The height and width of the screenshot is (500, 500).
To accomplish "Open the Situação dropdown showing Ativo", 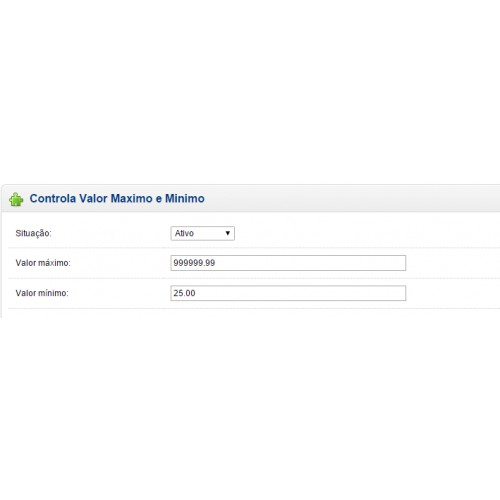I will 202,233.
